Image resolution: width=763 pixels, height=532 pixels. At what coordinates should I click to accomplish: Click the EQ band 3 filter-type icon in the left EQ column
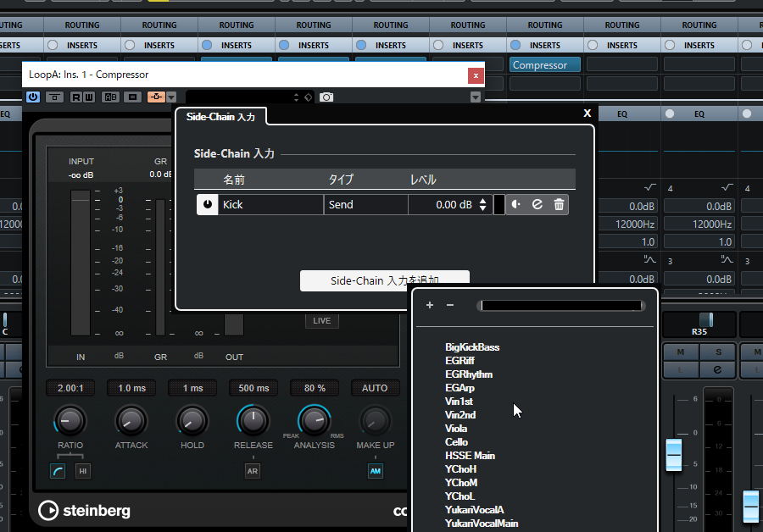pyautogui.click(x=649, y=260)
